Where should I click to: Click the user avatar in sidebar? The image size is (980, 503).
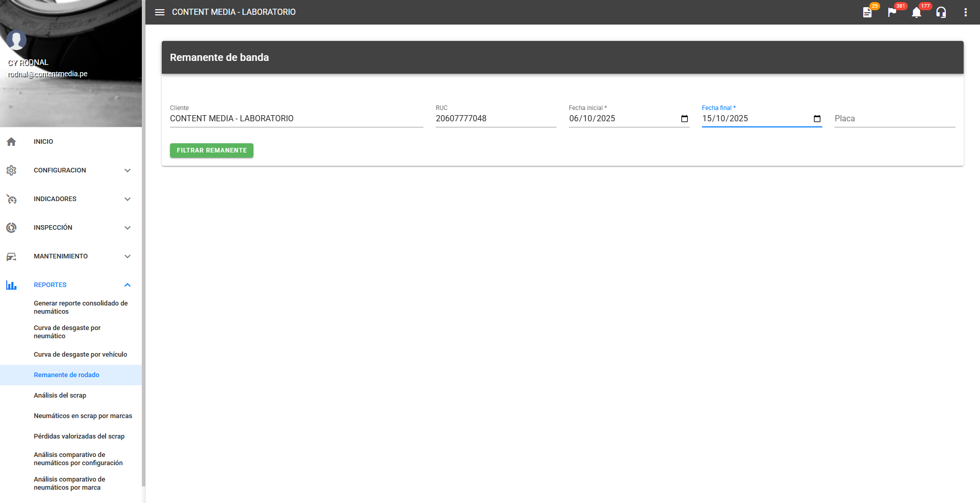coord(16,40)
